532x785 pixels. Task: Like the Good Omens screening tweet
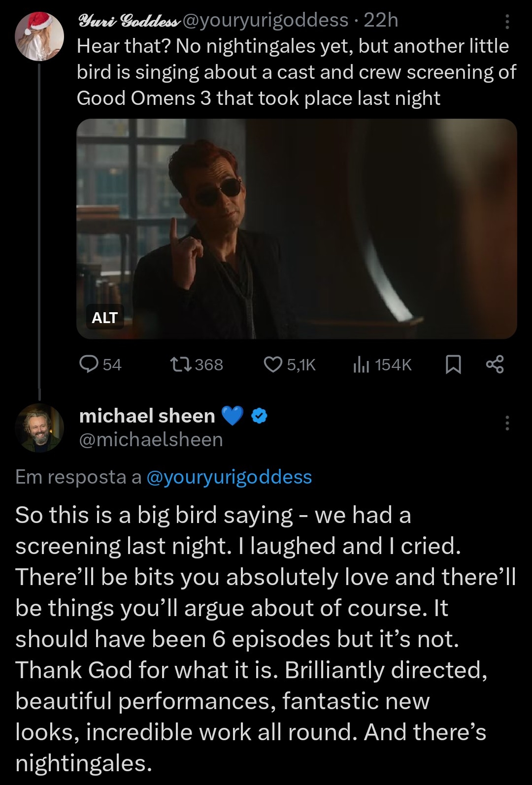(x=272, y=364)
